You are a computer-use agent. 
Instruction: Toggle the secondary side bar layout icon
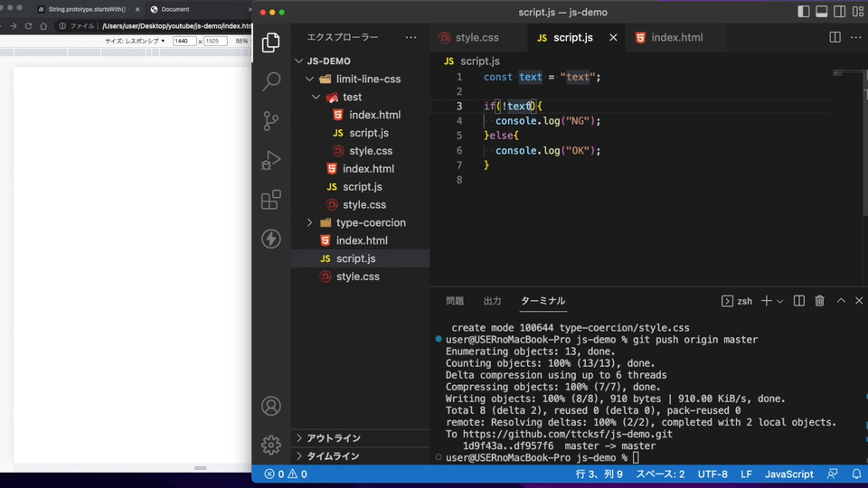pos(840,12)
